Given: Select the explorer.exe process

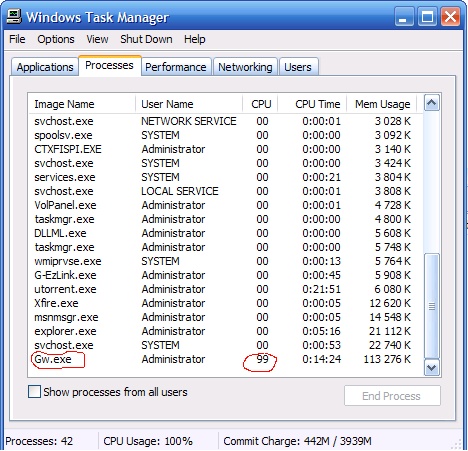Looking at the screenshot, I should coord(222,331).
